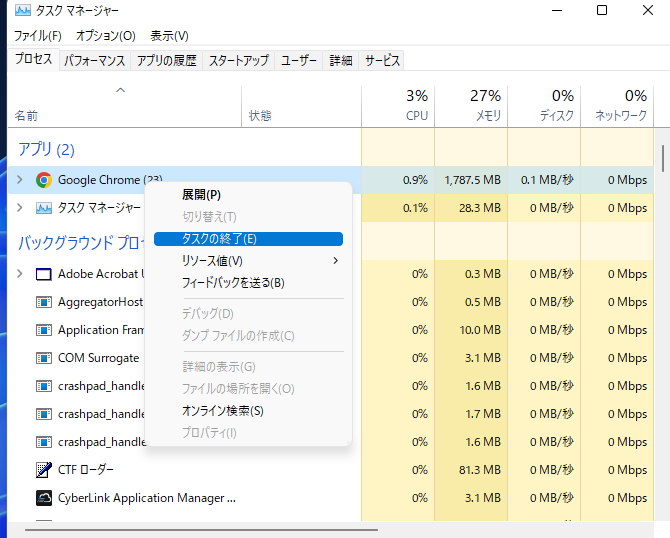Click the 1,787.5 MB memory cell
This screenshot has width=670, height=538.
click(x=472, y=180)
